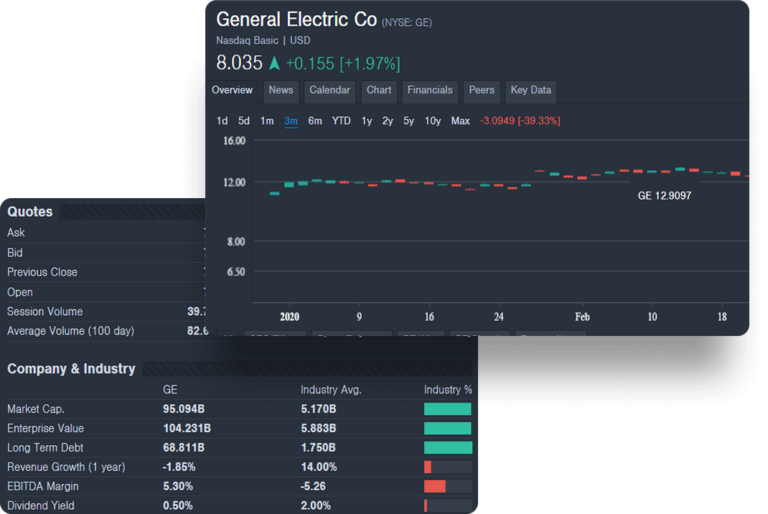This screenshot has width=768, height=514.
Task: Set chart range to 1d
Action: [222, 121]
